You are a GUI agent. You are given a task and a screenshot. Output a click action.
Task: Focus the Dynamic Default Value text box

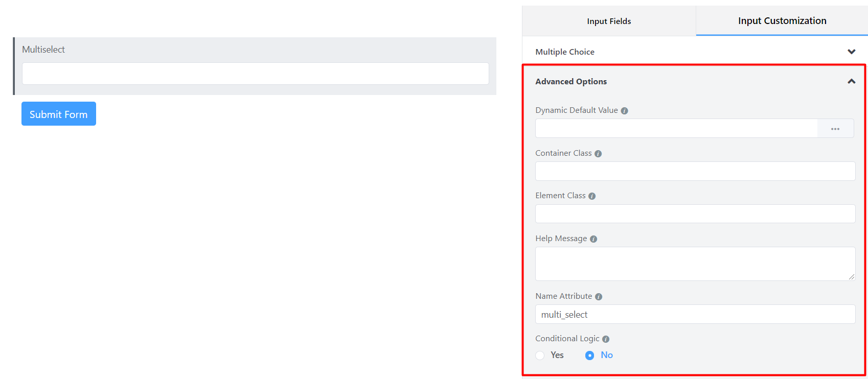click(x=676, y=129)
